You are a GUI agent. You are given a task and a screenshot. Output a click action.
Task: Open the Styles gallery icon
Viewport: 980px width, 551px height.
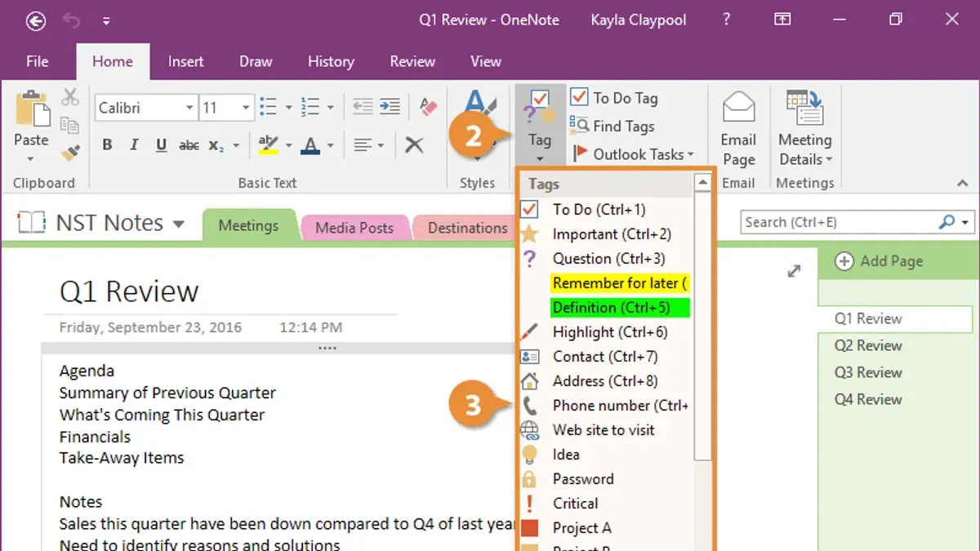click(479, 104)
